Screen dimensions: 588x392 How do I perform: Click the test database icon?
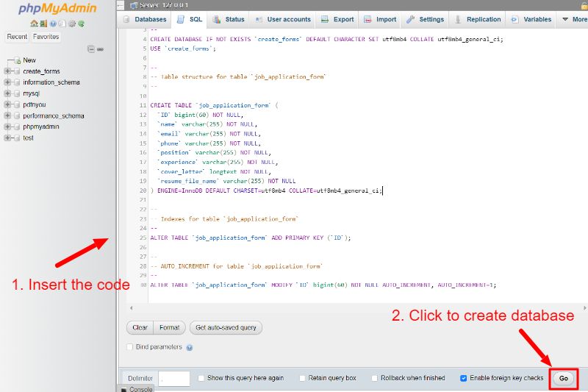[17, 138]
